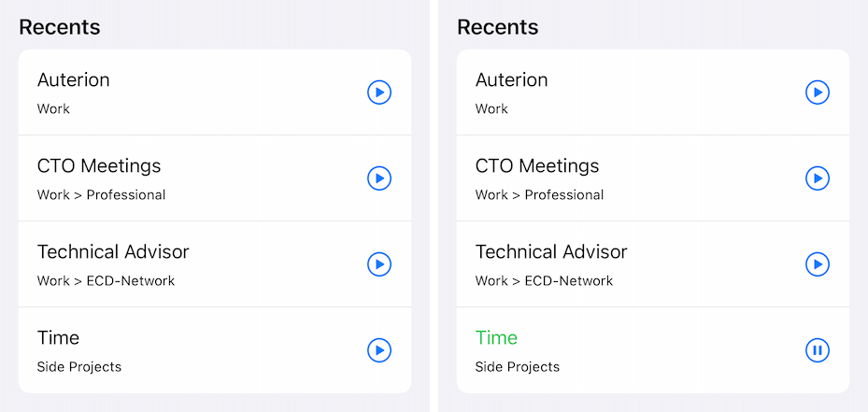Screen dimensions: 868x412
Task: Pause the running green Time timer
Action: 817,350
